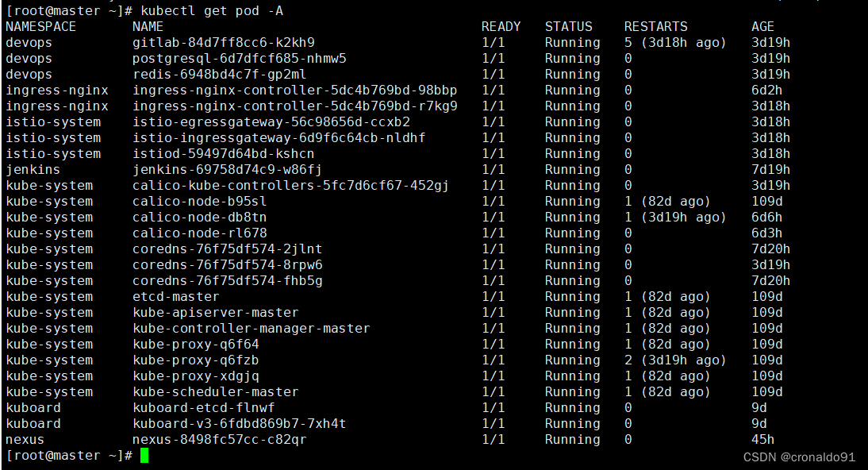Click the gitlab-84d7ff8cc6-k2kh9 pod name
Image resolution: width=868 pixels, height=470 pixels.
224,43
